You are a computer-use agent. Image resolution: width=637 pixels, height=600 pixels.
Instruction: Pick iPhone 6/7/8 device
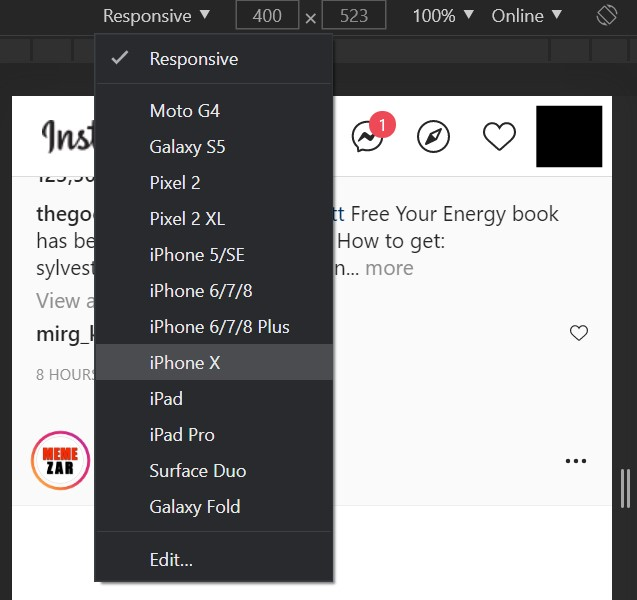214,291
